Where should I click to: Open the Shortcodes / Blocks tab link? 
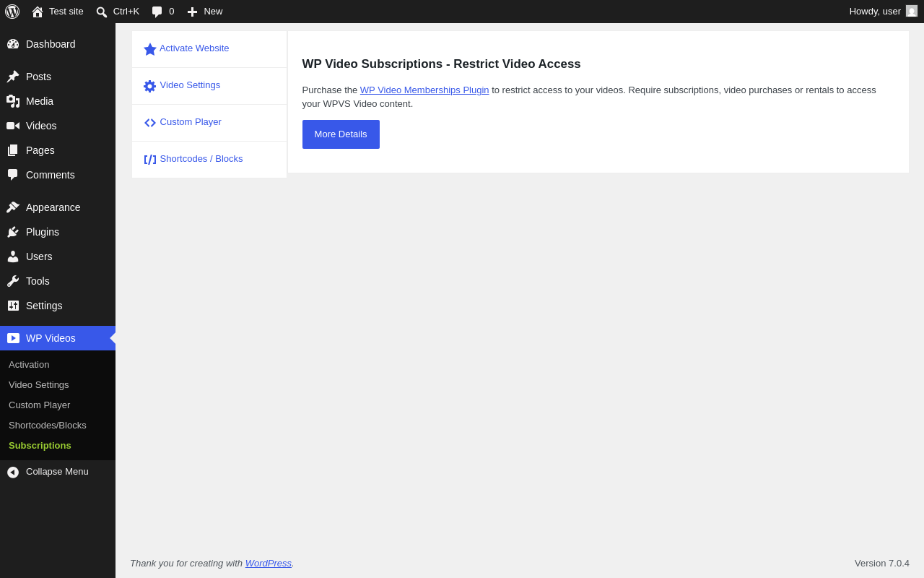201,159
